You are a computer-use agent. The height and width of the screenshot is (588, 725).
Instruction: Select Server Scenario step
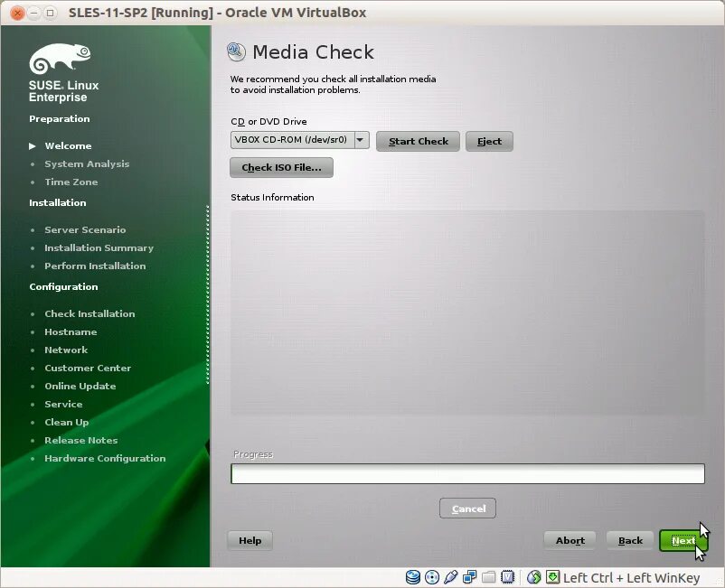tap(85, 230)
